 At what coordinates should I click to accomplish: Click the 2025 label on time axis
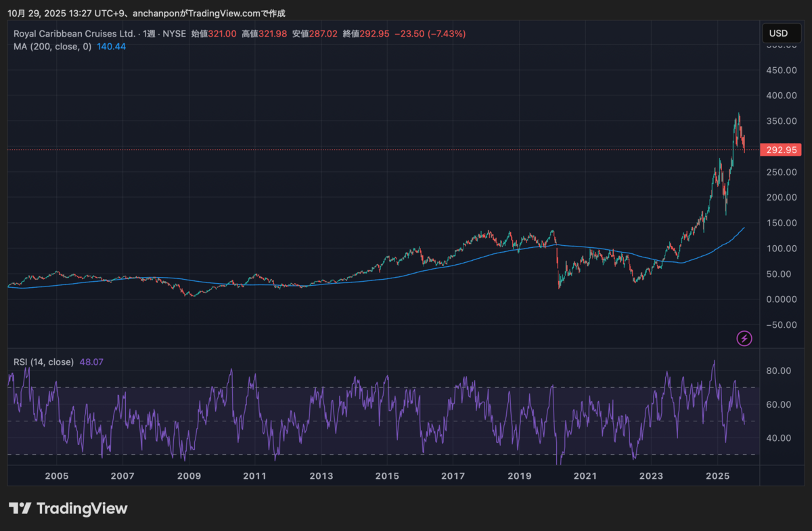(717, 476)
